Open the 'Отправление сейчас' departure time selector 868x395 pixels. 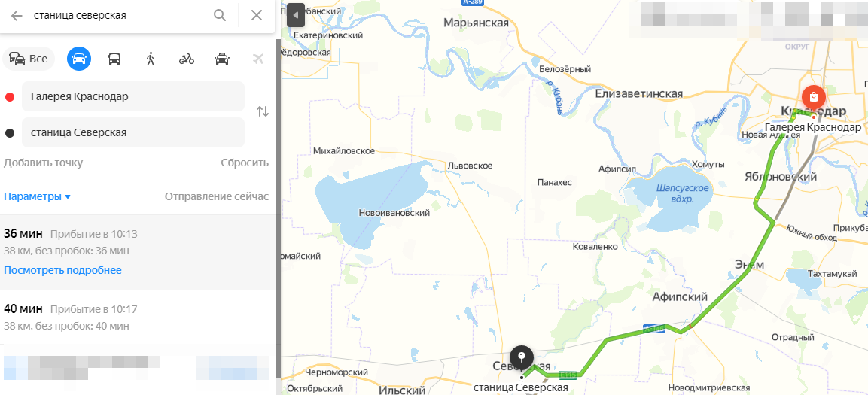coord(217,197)
